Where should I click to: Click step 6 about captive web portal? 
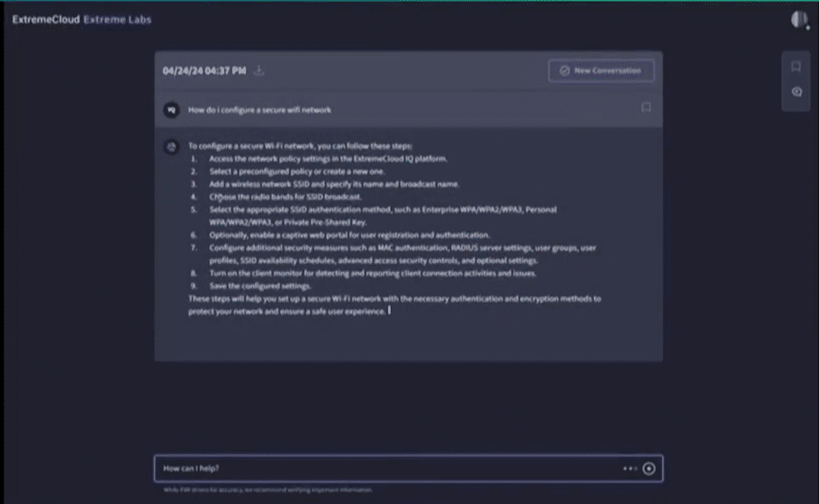(x=349, y=235)
